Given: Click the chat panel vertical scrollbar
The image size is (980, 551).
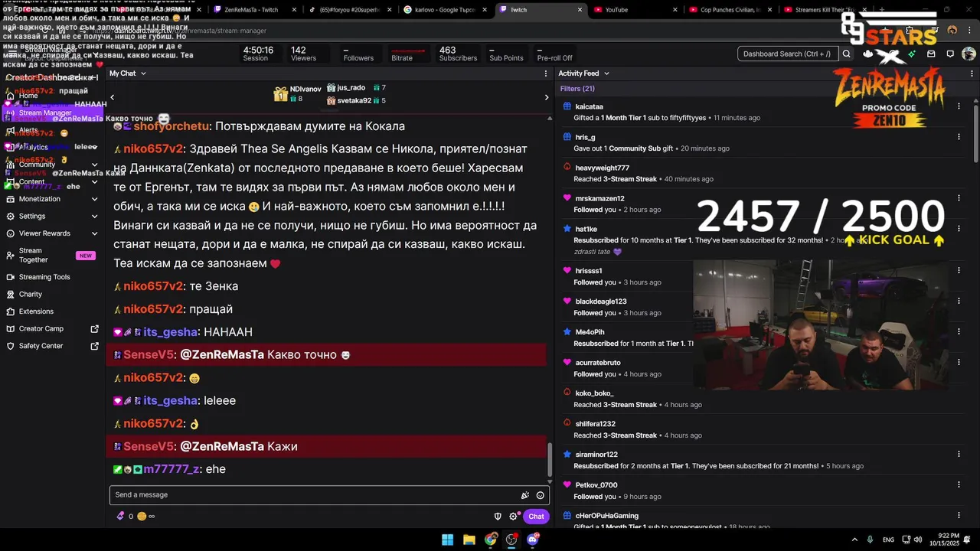Looking at the screenshot, I should pos(549,459).
